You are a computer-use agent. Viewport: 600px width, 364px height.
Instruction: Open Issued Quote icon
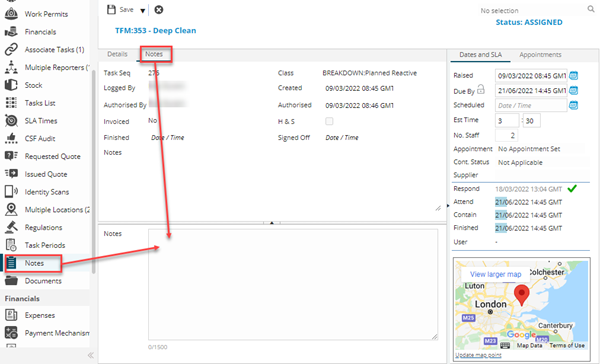pyautogui.click(x=11, y=174)
